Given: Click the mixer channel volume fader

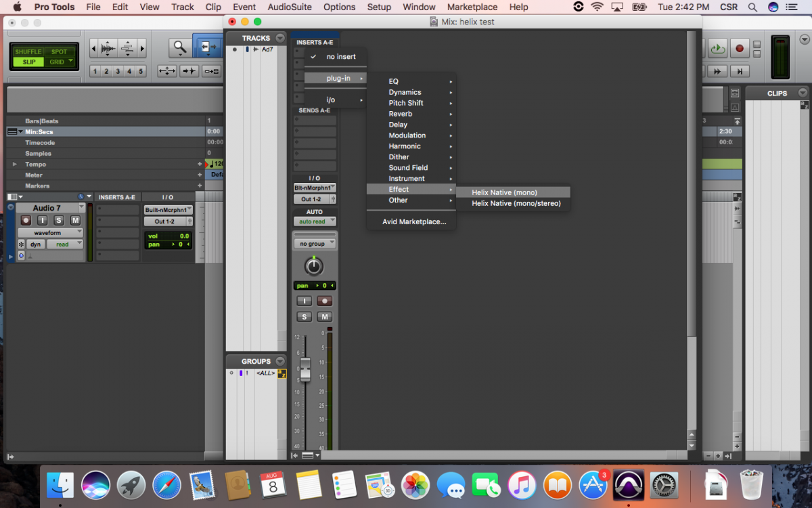Looking at the screenshot, I should point(305,369).
